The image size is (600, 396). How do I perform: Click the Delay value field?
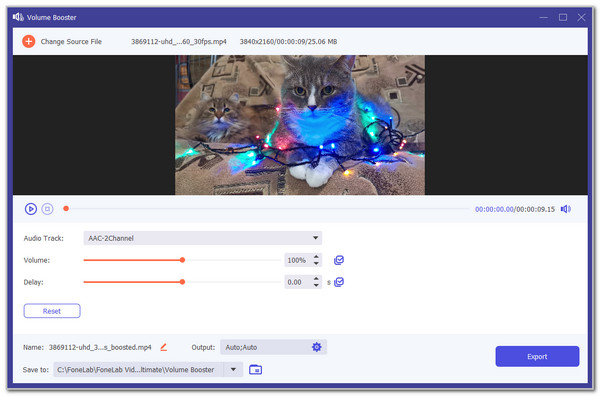(298, 282)
